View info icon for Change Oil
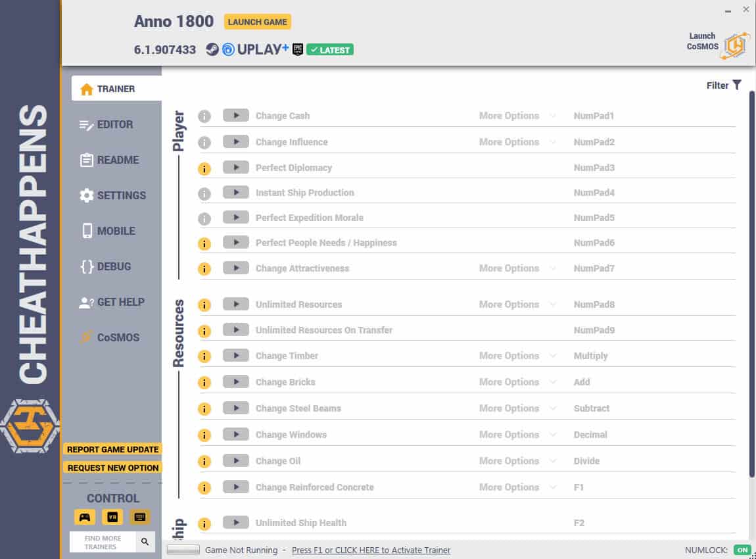The width and height of the screenshot is (756, 559). (204, 462)
